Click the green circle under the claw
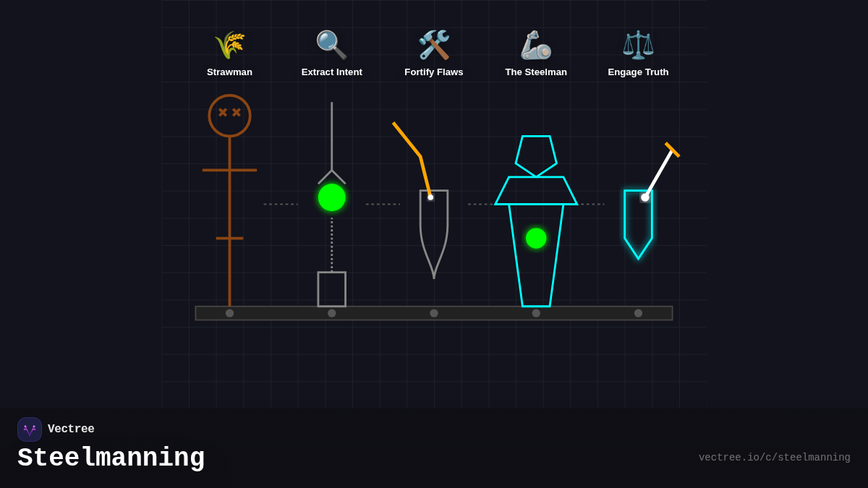 pyautogui.click(x=332, y=197)
